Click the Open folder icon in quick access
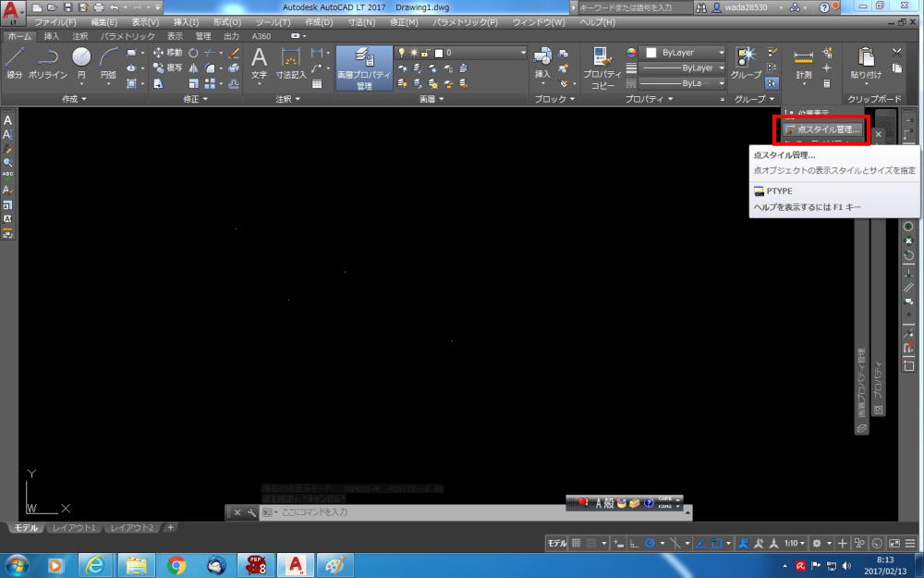The image size is (924, 578). click(52, 7)
